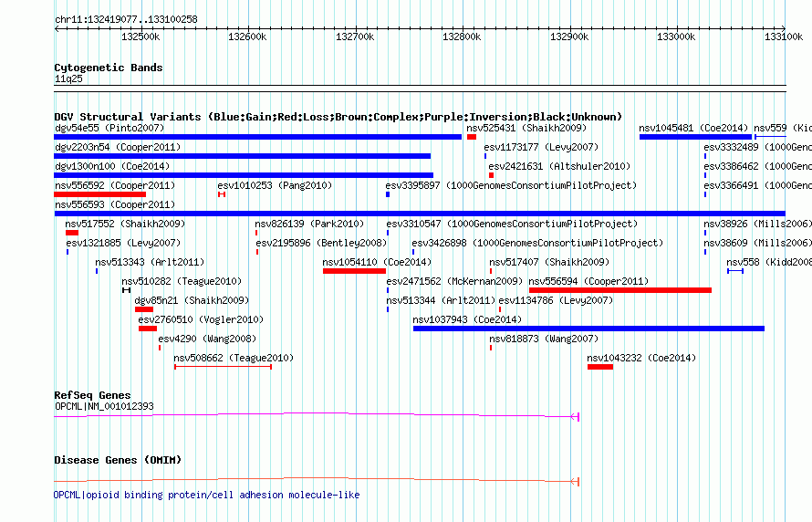Click the RefSeq Genes track title
The image size is (812, 522).
[92, 395]
